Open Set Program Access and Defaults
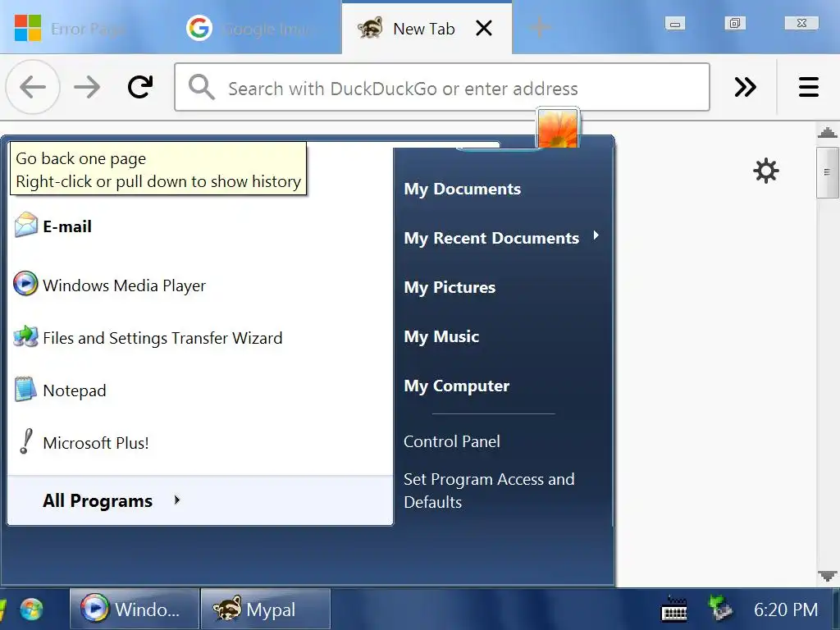The image size is (840, 630). [x=489, y=491]
